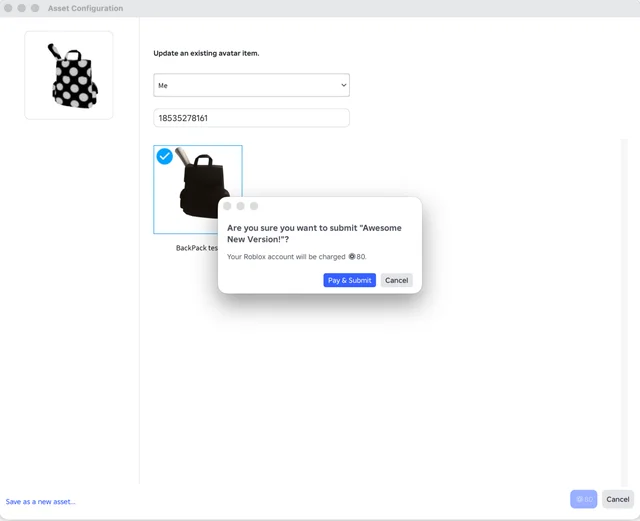Click the Asset Configuration window title
This screenshot has height=521, width=640.
(x=85, y=8)
